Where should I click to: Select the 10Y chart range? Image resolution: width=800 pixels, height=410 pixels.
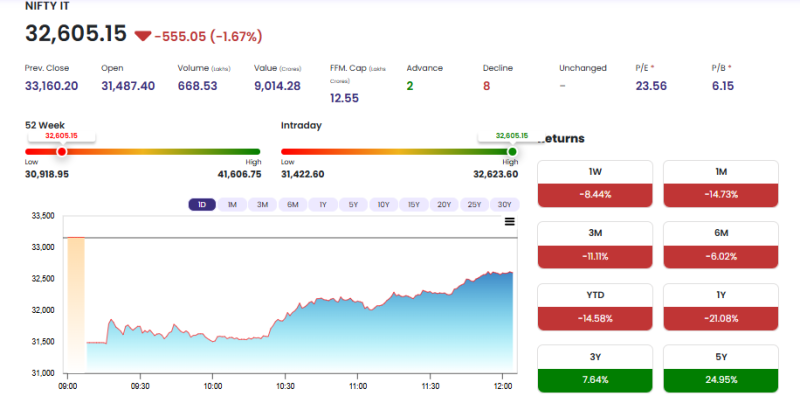coord(383,204)
